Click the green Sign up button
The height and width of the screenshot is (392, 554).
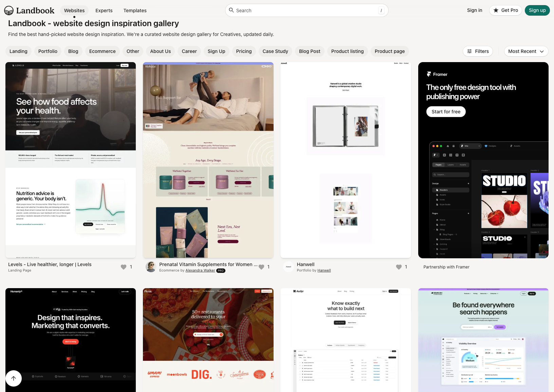pyautogui.click(x=537, y=10)
